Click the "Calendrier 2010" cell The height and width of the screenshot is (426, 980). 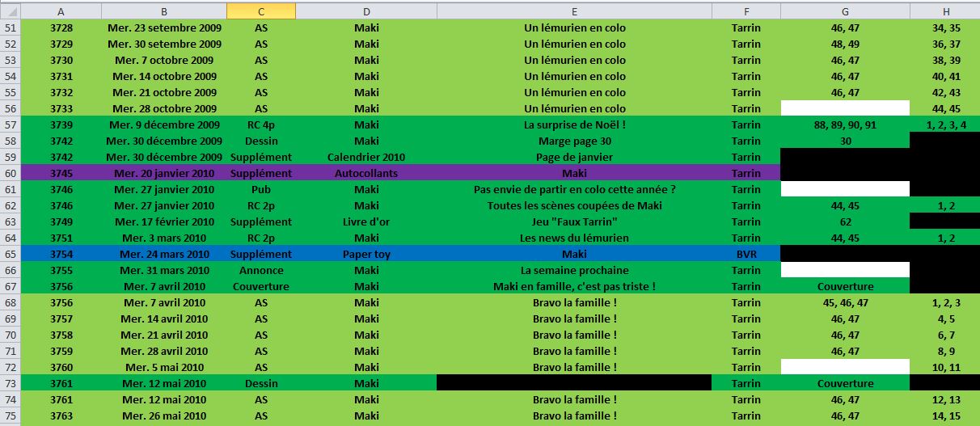tap(366, 157)
